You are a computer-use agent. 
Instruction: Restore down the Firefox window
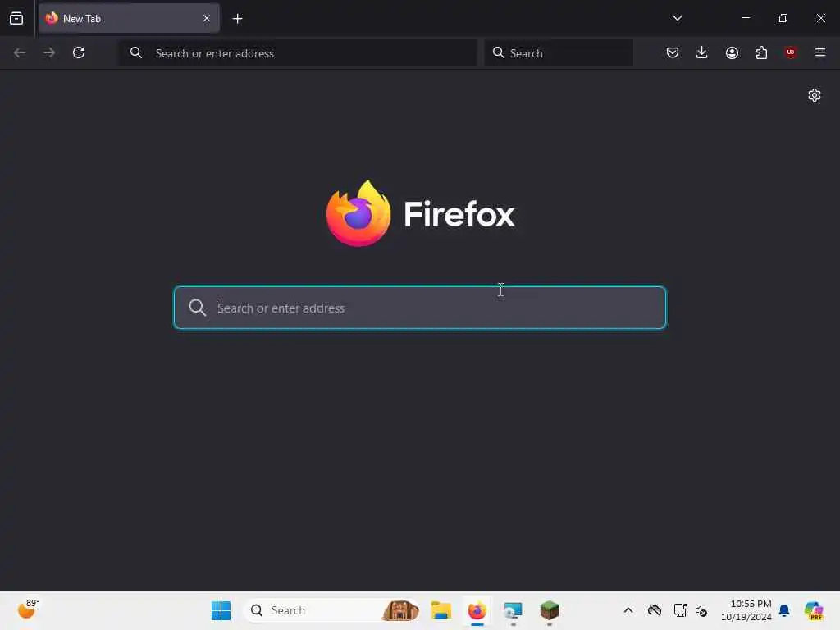click(783, 18)
